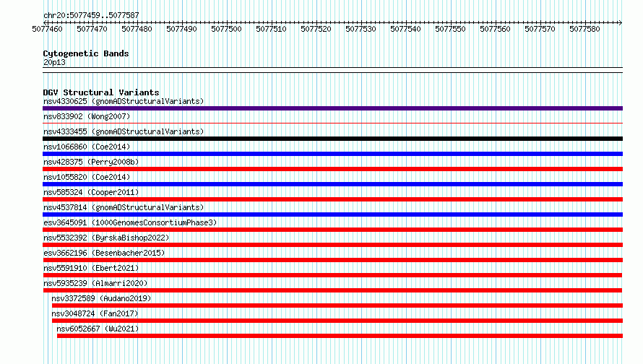Click ruler position 5077480
The height and width of the screenshot is (364, 643).
(137, 29)
